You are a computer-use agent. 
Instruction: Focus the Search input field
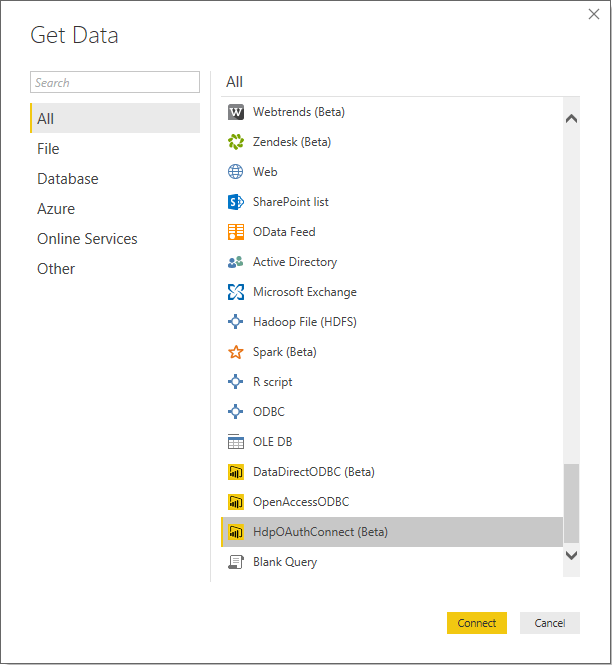[115, 83]
